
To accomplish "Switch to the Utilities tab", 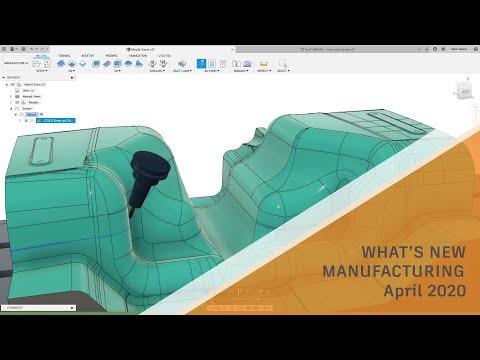I will click(164, 55).
